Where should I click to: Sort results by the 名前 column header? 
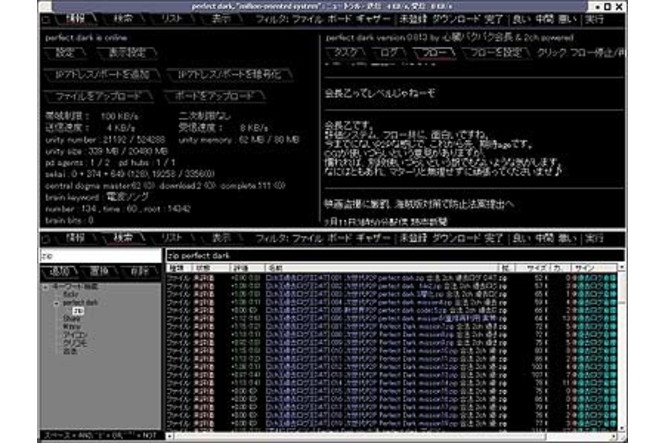pos(275,268)
